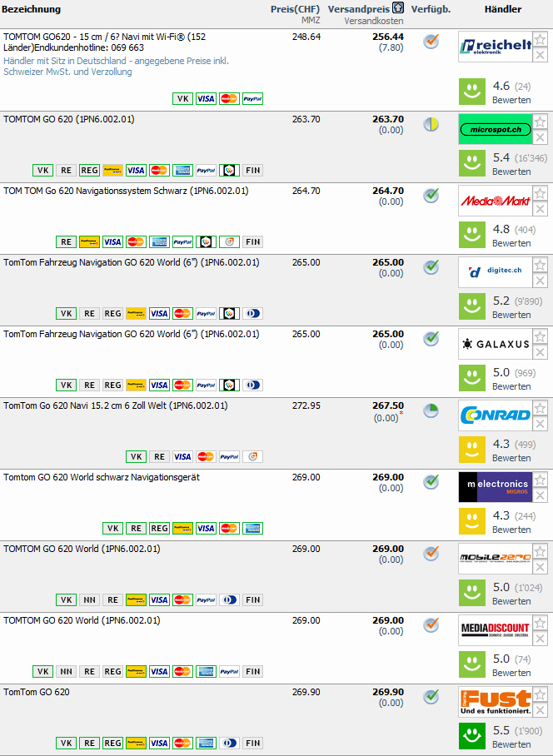Sort by the Preis(CHF) column header
Image resolution: width=553 pixels, height=756 pixels.
coord(295,9)
